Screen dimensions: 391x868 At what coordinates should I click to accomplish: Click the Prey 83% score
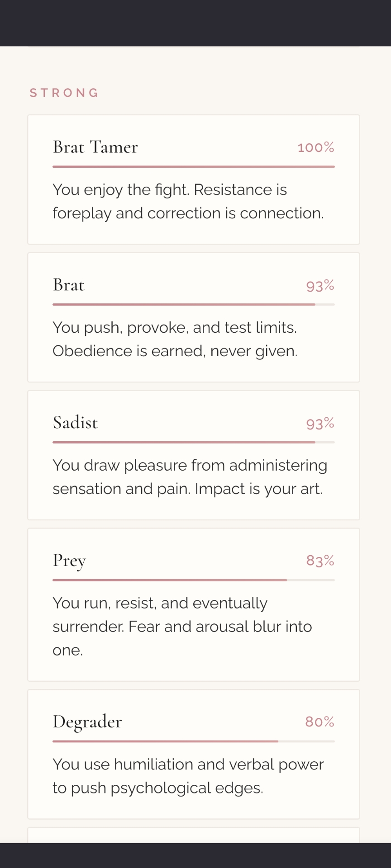(320, 561)
